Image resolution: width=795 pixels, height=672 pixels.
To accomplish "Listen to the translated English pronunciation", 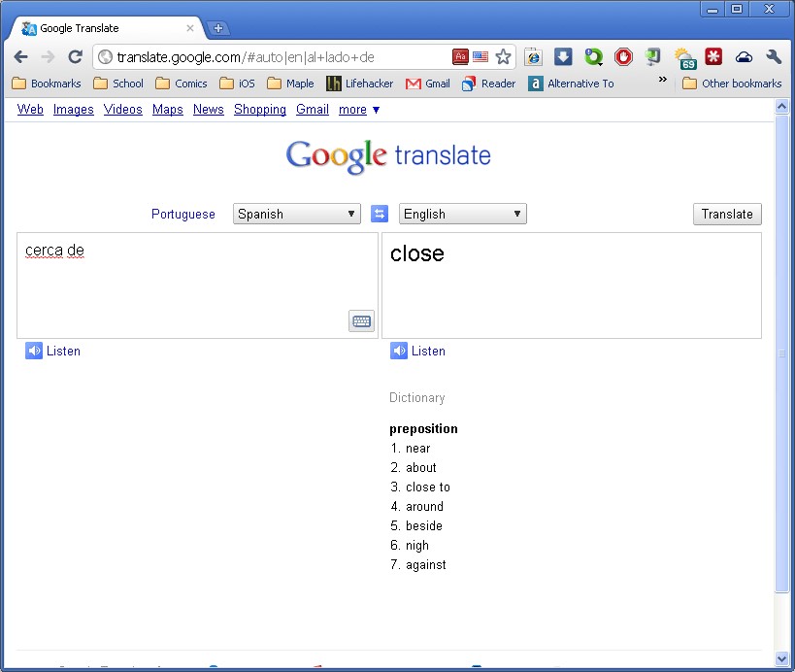I will [x=417, y=351].
